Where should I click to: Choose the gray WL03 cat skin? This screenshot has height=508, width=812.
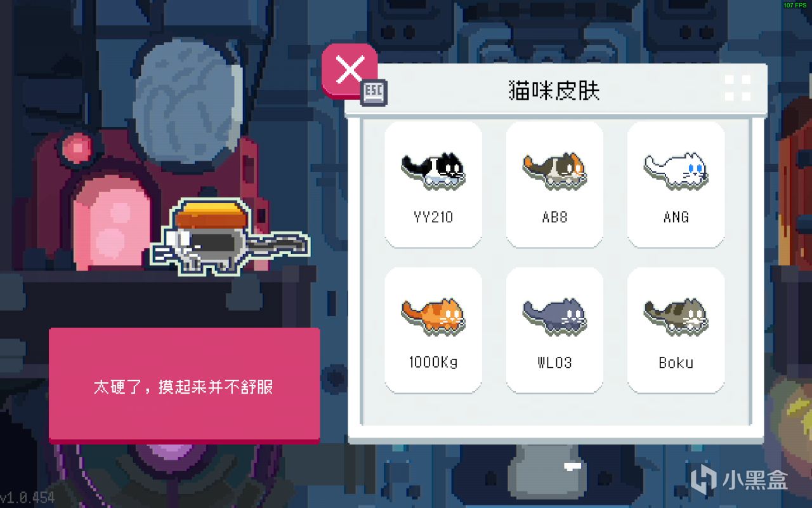[554, 330]
